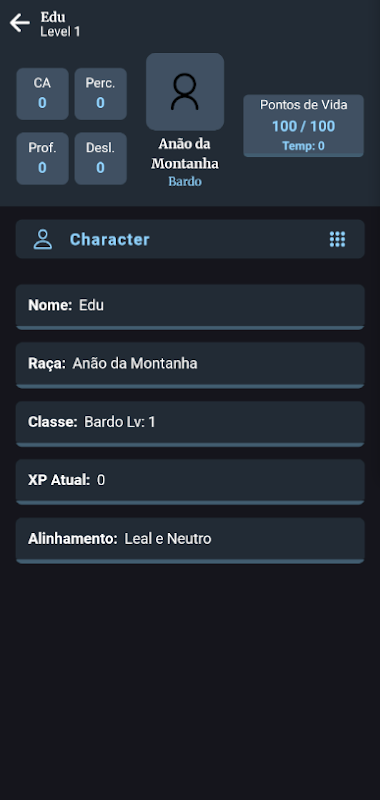The height and width of the screenshot is (800, 380).
Task: Select the character avatar placeholder
Action: [x=185, y=92]
